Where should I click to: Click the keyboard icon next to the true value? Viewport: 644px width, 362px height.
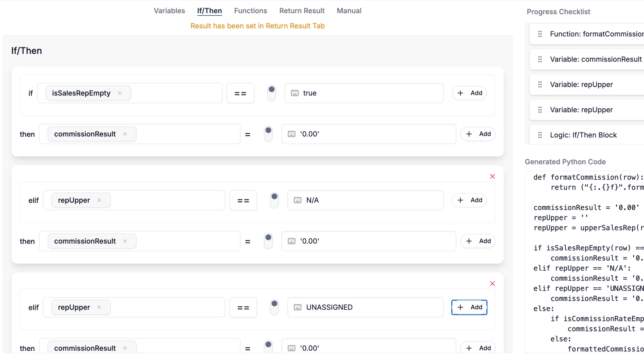coord(294,93)
